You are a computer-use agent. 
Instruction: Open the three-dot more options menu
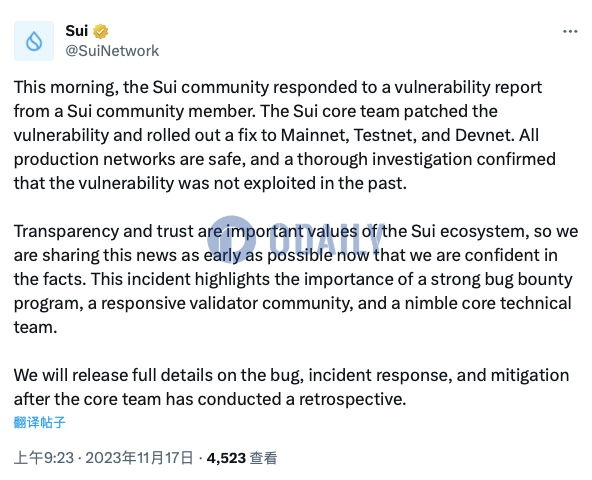(x=570, y=31)
